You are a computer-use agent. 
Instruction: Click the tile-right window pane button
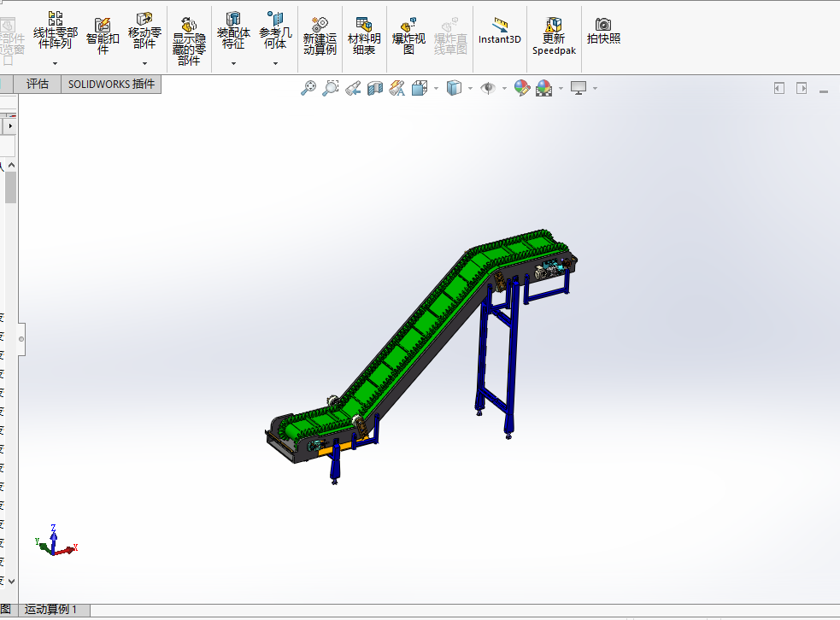point(802,88)
